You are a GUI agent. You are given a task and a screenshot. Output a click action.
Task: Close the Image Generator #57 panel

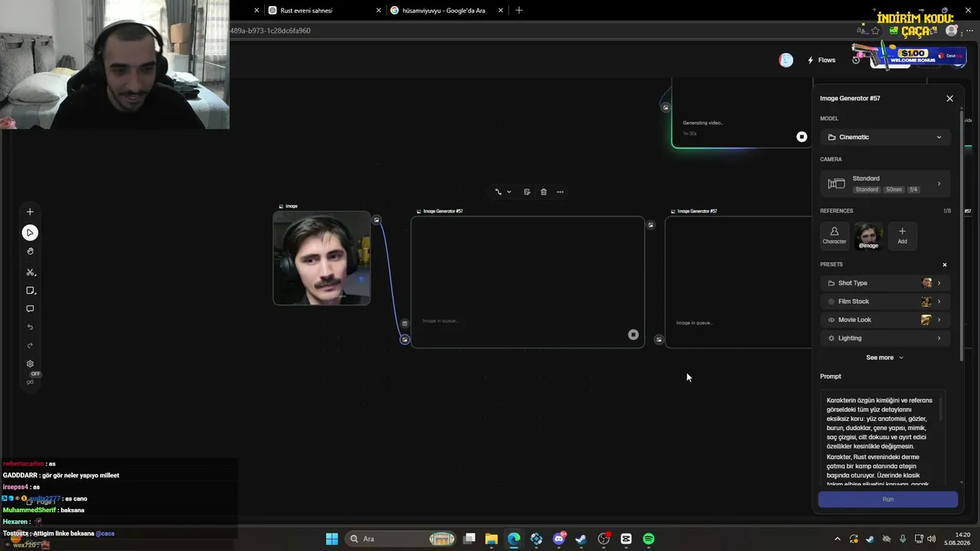tap(949, 99)
